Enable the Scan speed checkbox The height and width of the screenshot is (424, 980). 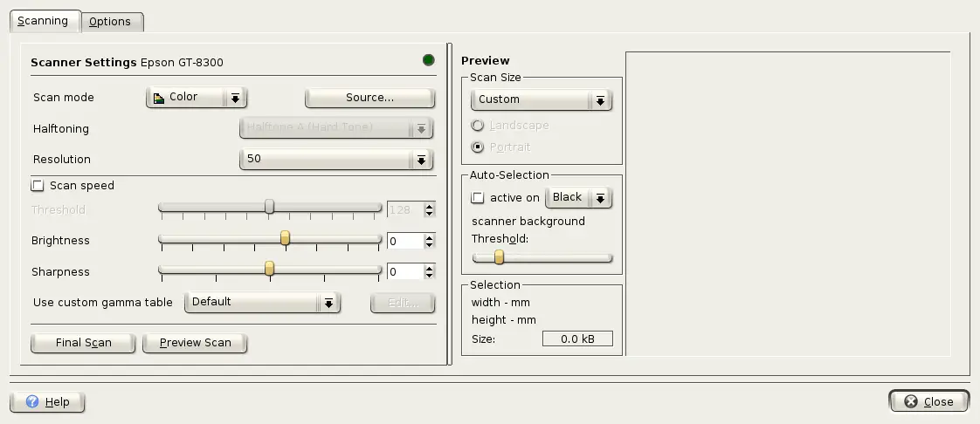click(x=38, y=186)
